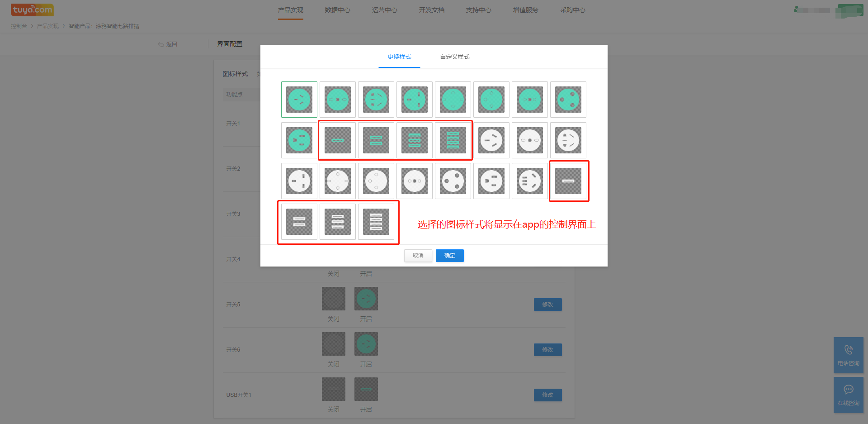Pick the green four-bar icon style
This screenshot has height=424, width=868.
click(453, 140)
